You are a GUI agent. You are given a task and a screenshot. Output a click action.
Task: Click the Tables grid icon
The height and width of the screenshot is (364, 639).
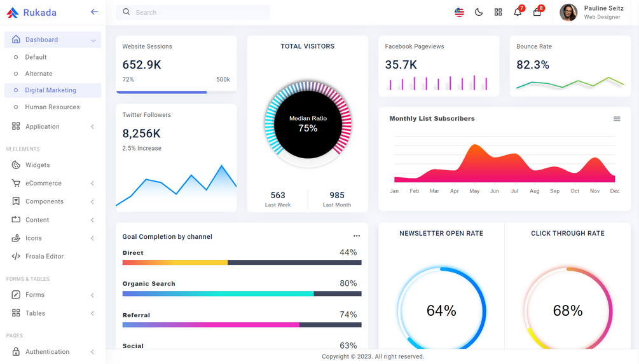[16, 313]
